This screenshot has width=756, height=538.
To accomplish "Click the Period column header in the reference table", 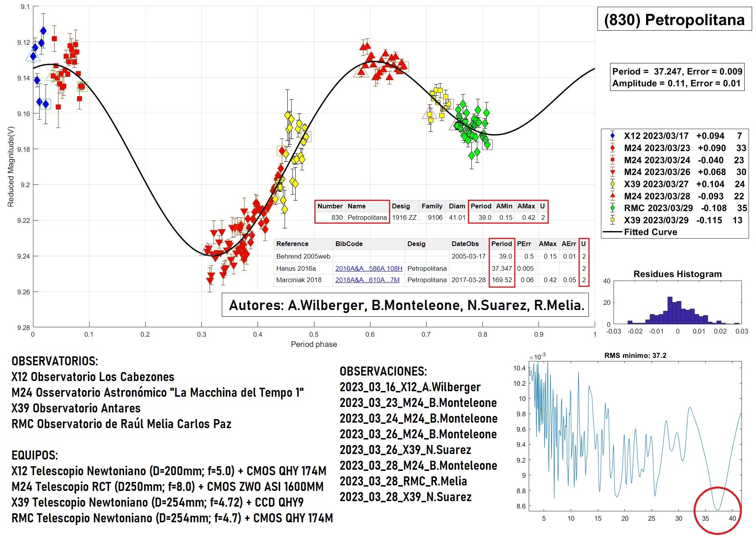I will [501, 244].
